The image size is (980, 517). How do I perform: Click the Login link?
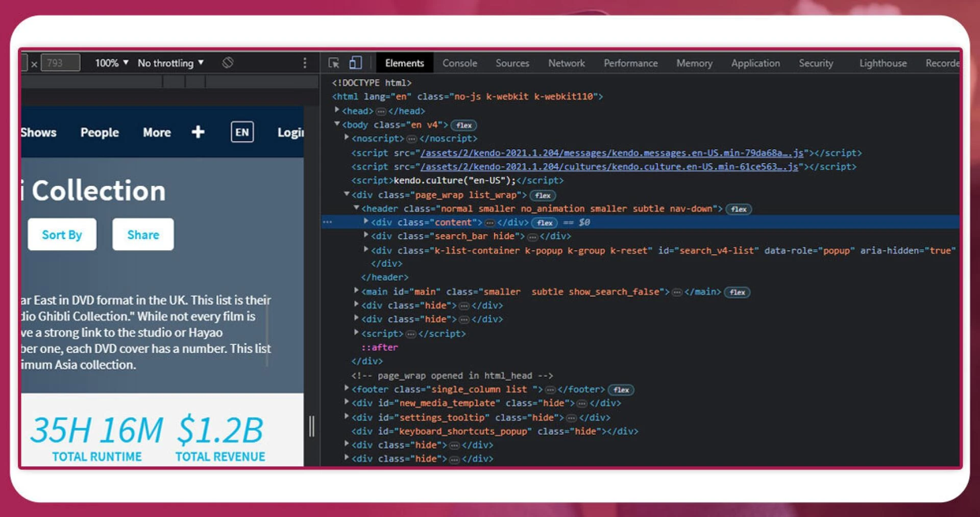290,133
